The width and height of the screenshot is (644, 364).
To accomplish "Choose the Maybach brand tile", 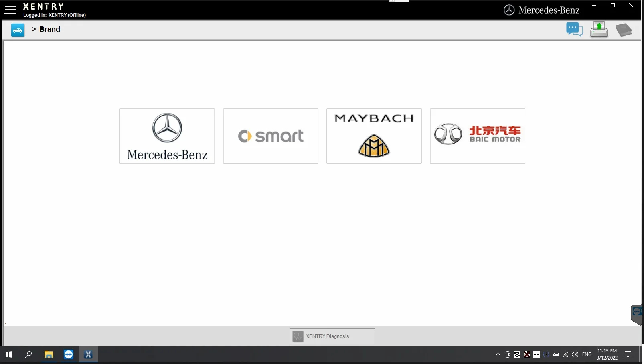I will (374, 136).
